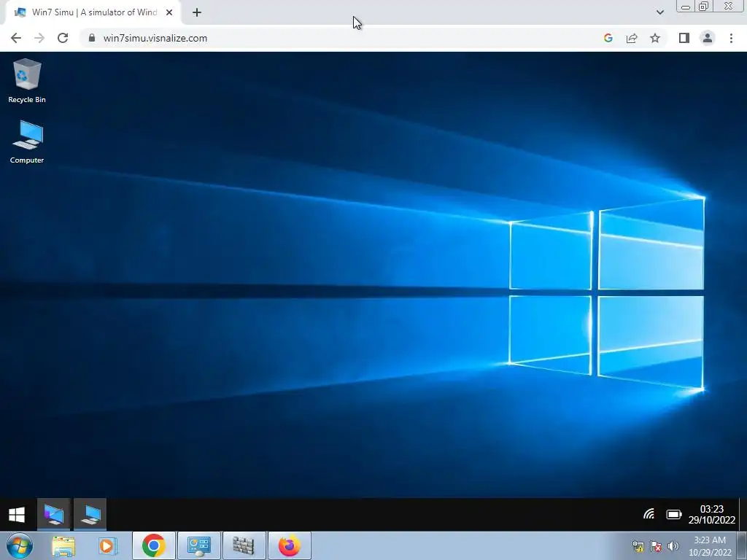Switch to Firefox in the taskbar
Image resolution: width=747 pixels, height=560 pixels.
(289, 545)
